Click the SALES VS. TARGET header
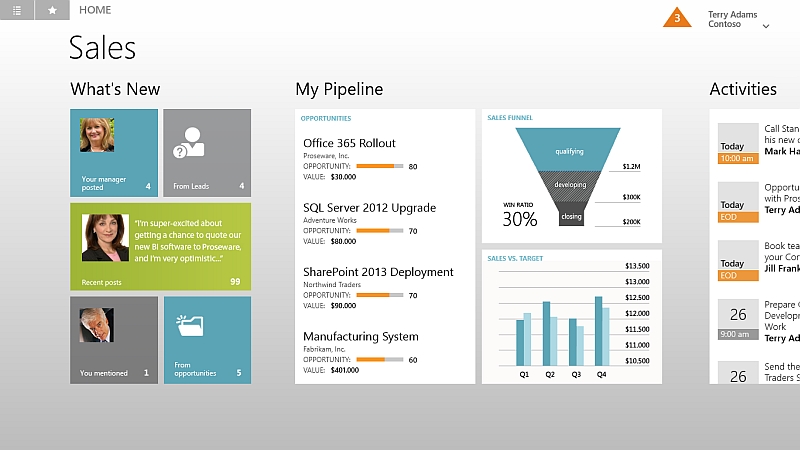 [515, 259]
